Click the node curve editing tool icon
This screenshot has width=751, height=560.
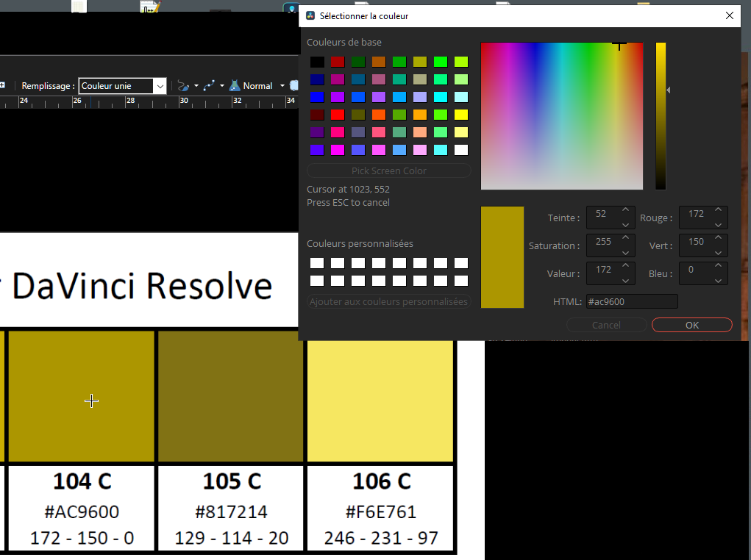point(209,86)
